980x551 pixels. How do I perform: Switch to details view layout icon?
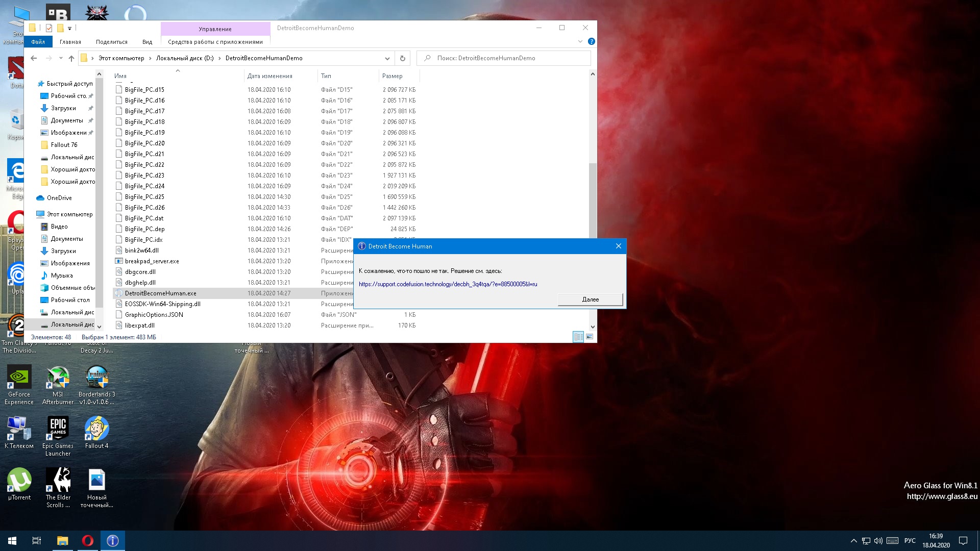(x=578, y=337)
